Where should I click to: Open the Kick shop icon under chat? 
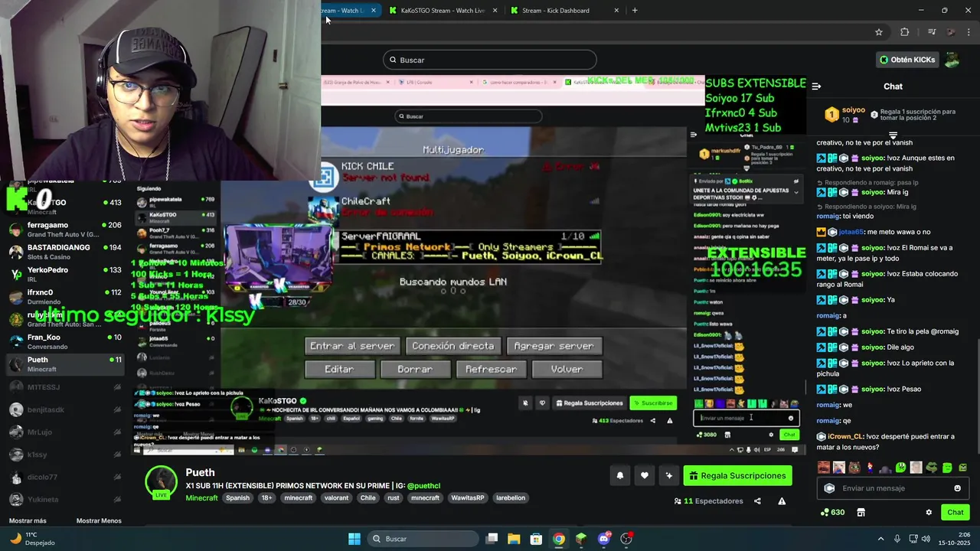click(x=861, y=513)
